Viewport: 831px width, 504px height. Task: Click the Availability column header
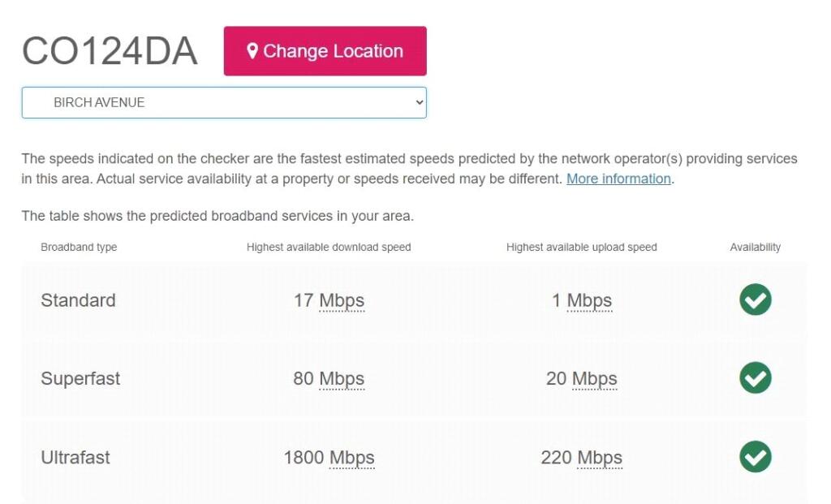pos(756,247)
